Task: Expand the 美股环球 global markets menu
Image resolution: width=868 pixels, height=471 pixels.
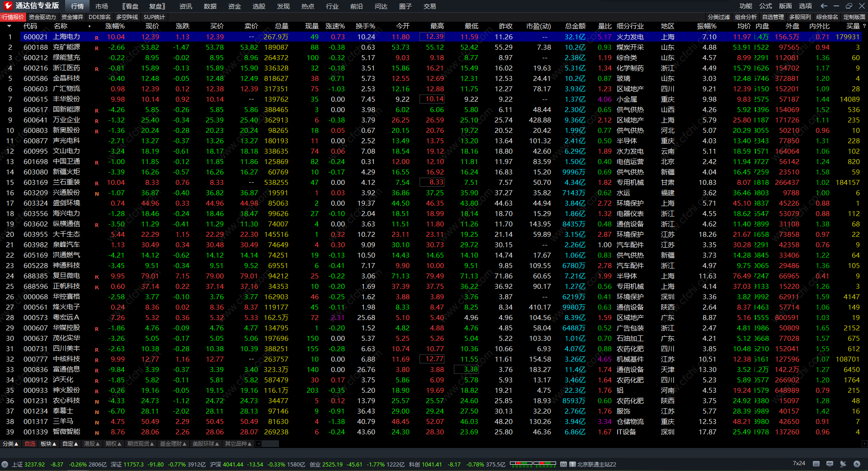Action: point(206,444)
